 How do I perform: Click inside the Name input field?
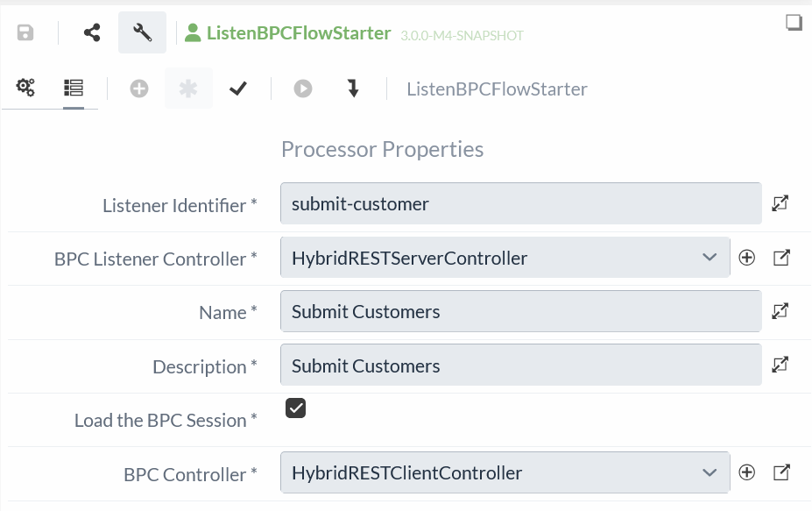[x=520, y=311]
